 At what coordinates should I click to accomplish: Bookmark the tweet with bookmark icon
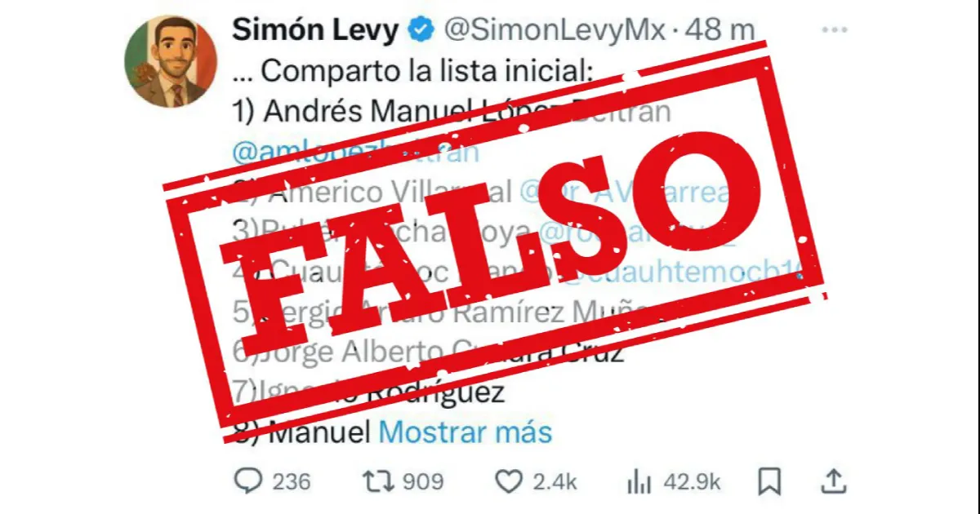(x=769, y=482)
